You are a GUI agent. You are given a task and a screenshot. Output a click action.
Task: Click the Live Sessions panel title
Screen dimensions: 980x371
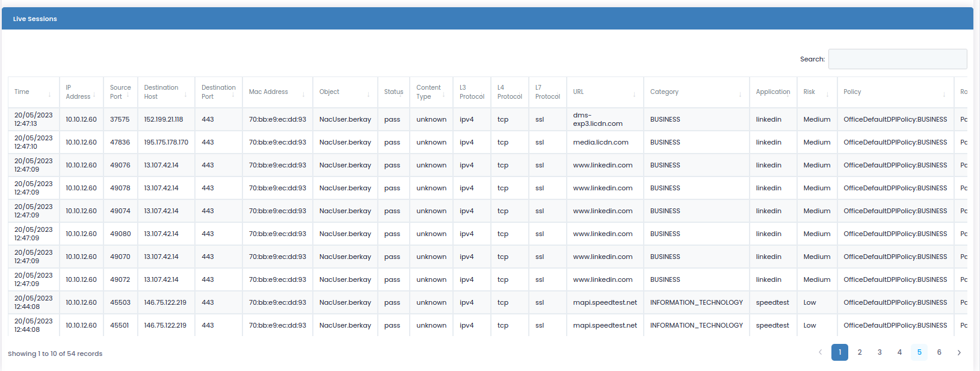[35, 19]
